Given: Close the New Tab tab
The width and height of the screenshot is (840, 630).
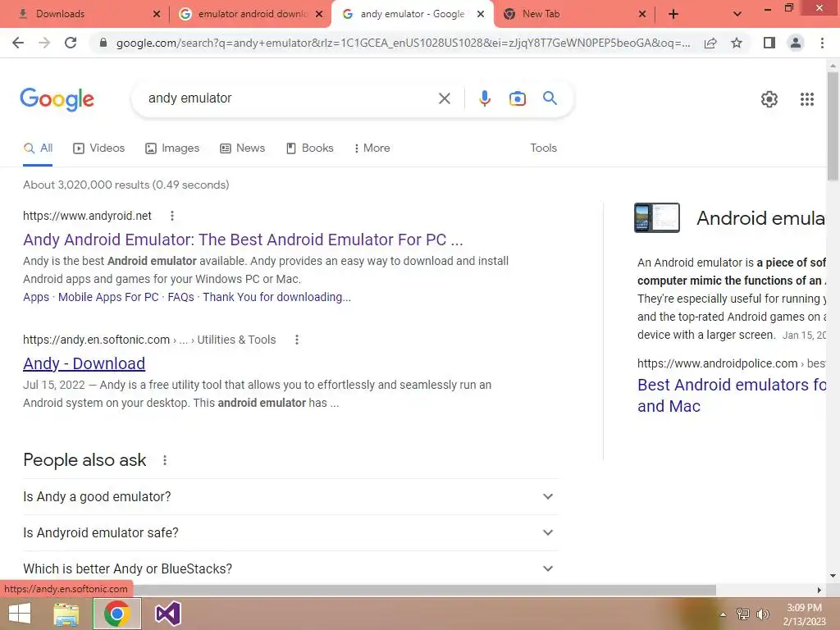Looking at the screenshot, I should tap(642, 14).
